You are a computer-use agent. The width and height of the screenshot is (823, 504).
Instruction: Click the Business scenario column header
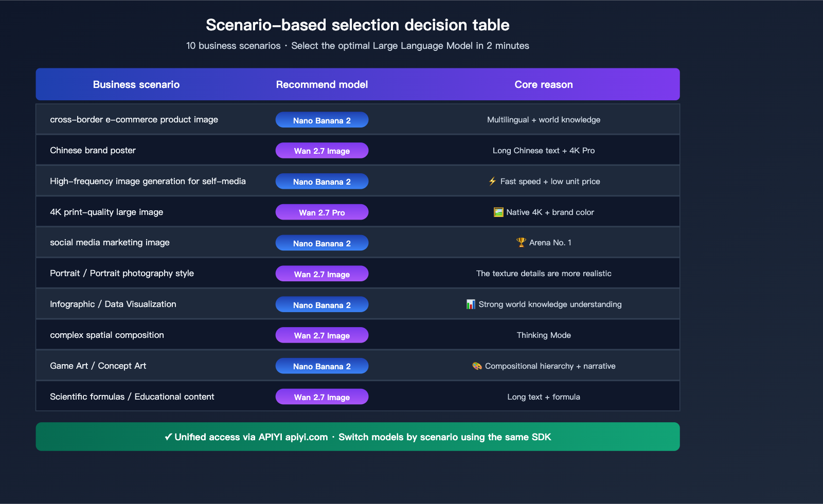[x=136, y=84]
